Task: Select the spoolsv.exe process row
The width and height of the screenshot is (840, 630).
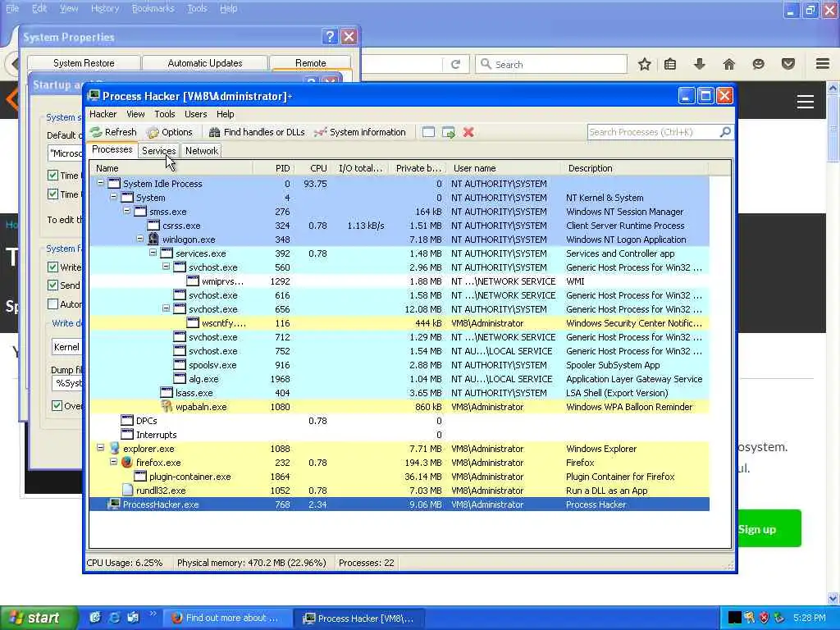Action: [399, 365]
